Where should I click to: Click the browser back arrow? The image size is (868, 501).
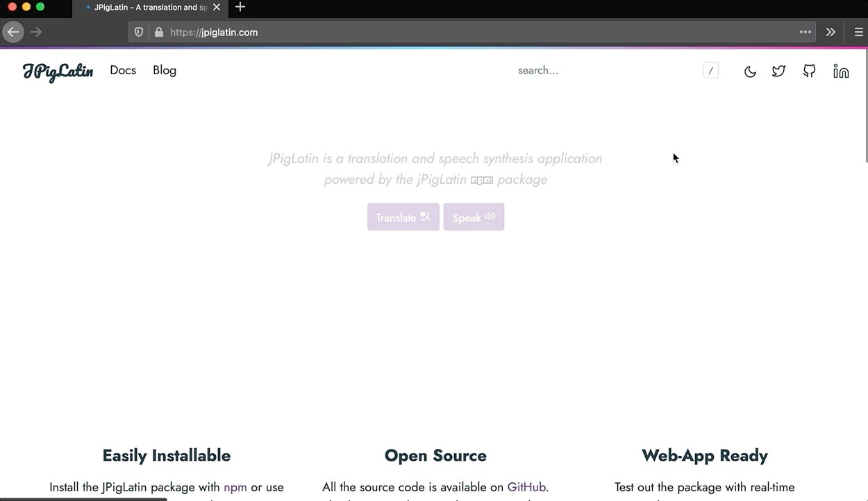click(12, 32)
